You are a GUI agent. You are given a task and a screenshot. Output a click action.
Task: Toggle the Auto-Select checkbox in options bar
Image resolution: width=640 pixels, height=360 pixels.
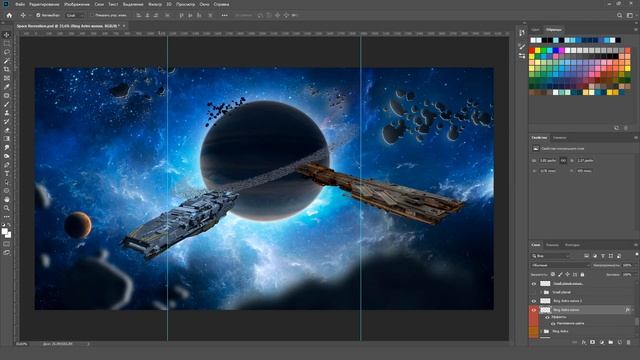click(38, 15)
